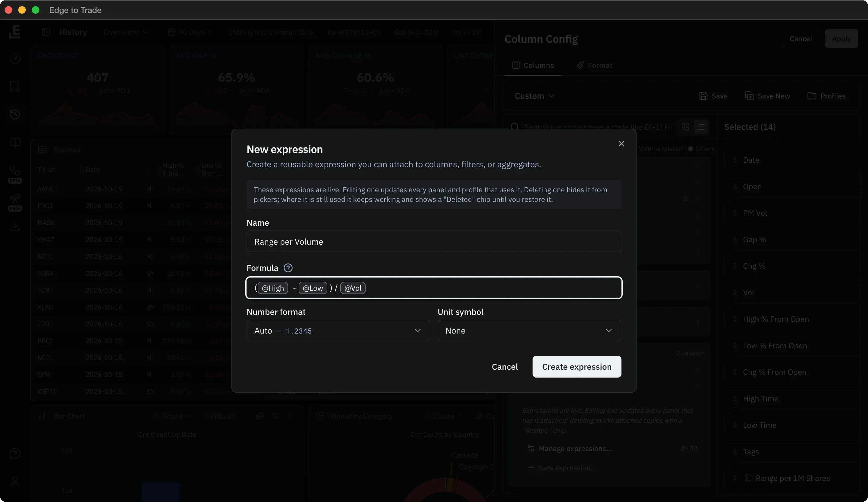Click the Records table icon

[x=42, y=149]
